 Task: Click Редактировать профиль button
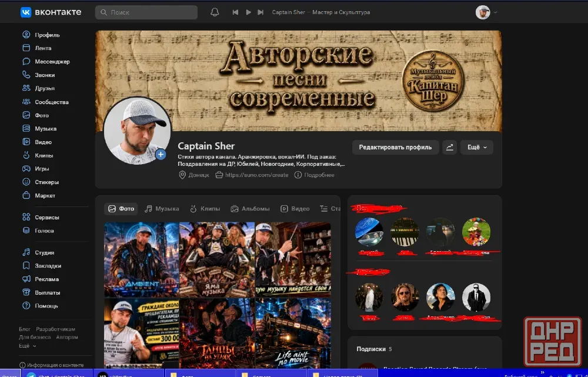tap(395, 147)
